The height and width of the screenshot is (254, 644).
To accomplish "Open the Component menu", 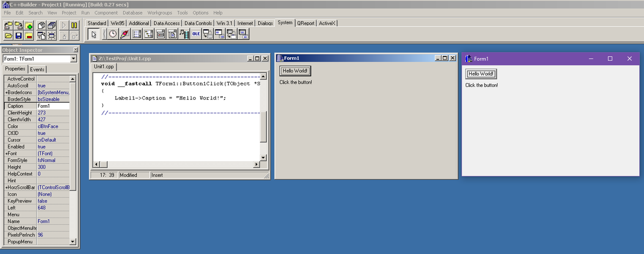I will pos(105,12).
